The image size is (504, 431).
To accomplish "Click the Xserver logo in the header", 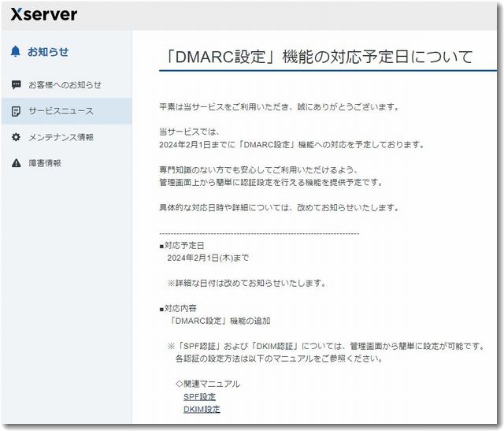I will 44,15.
